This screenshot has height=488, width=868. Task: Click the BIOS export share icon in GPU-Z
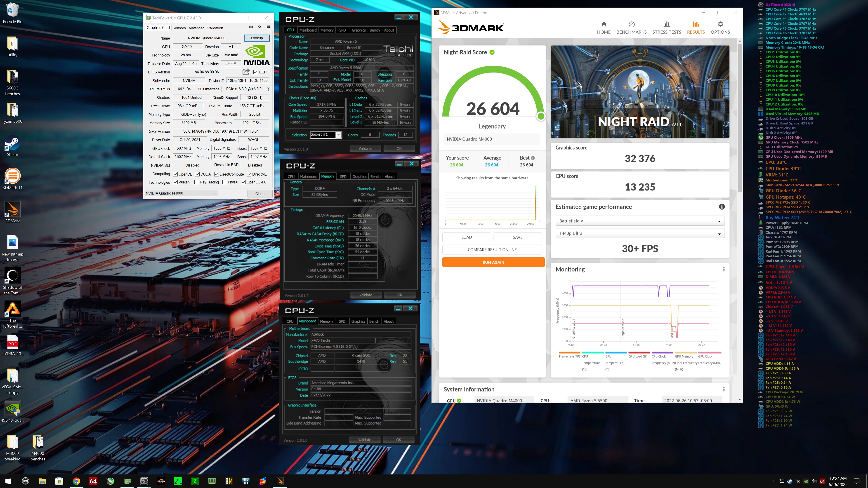(246, 72)
